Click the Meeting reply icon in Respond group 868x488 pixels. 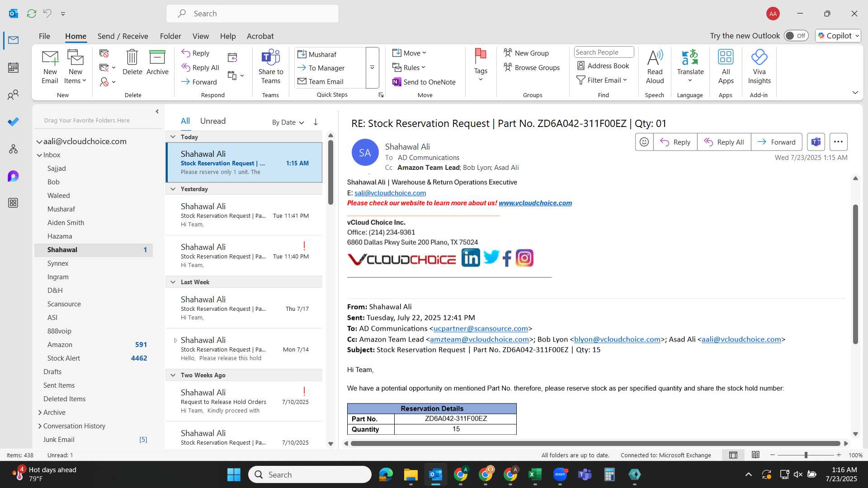click(x=232, y=57)
